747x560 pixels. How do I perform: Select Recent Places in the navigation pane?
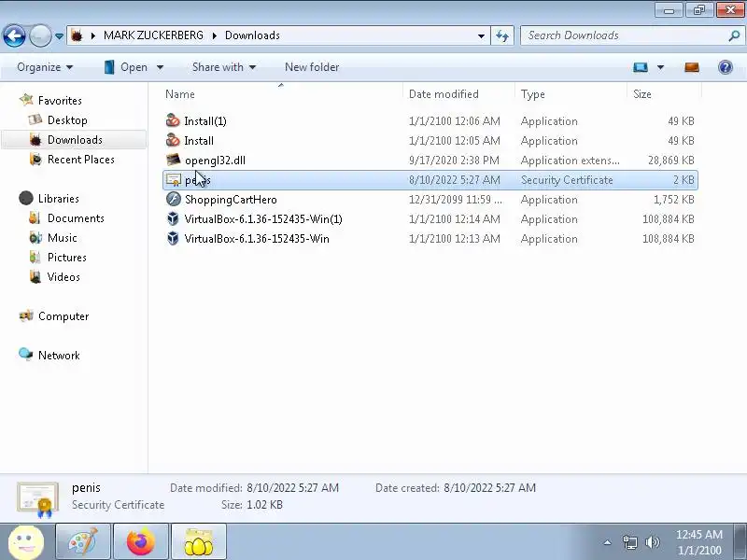72,159
